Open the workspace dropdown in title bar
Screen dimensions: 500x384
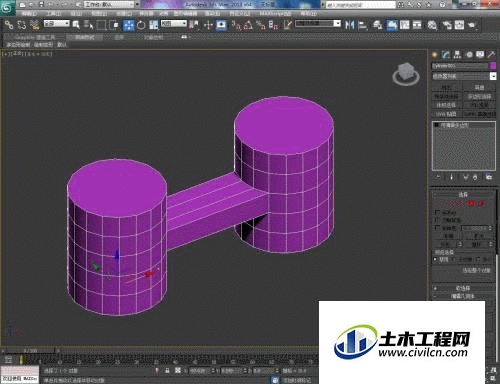(x=109, y=5)
